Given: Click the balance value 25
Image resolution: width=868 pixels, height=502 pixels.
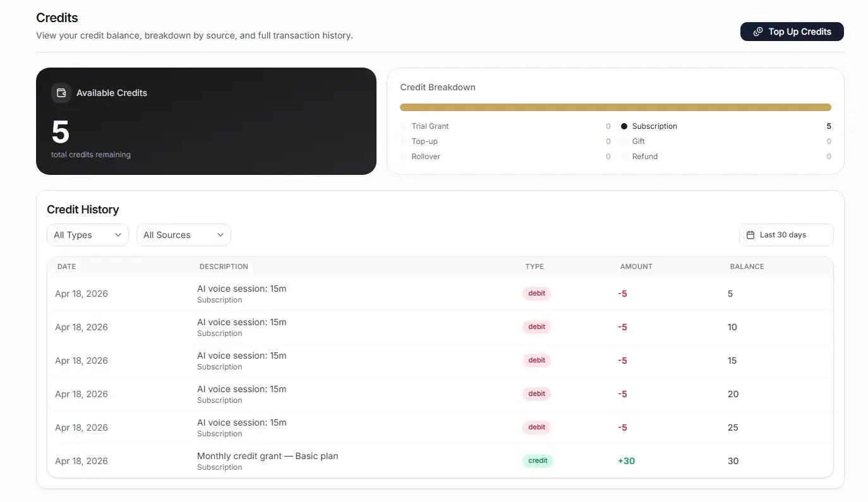Looking at the screenshot, I should (x=733, y=427).
